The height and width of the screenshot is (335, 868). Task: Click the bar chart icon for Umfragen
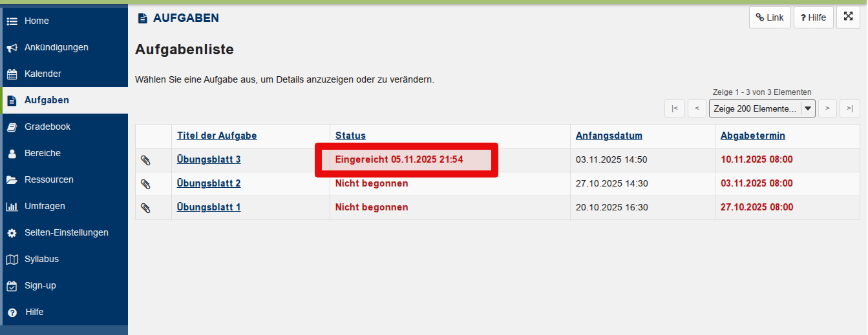[12, 207]
